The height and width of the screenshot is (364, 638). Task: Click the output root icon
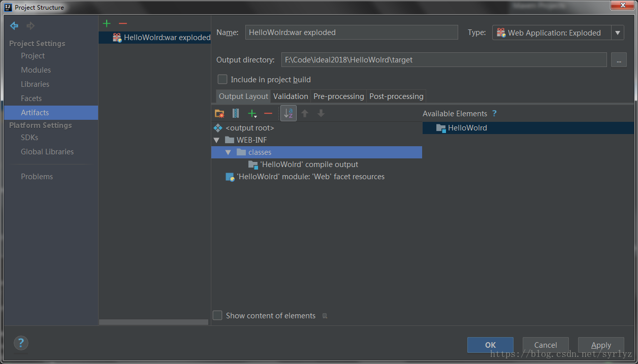218,128
